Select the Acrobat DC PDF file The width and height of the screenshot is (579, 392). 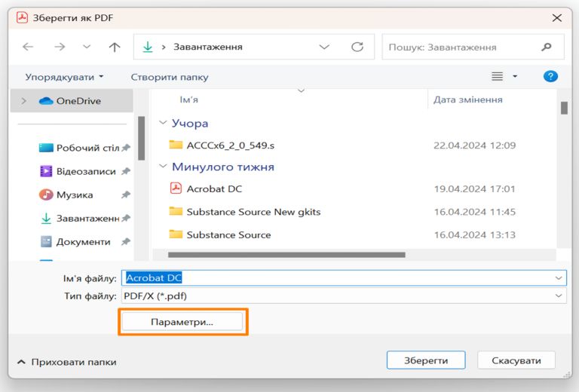214,188
